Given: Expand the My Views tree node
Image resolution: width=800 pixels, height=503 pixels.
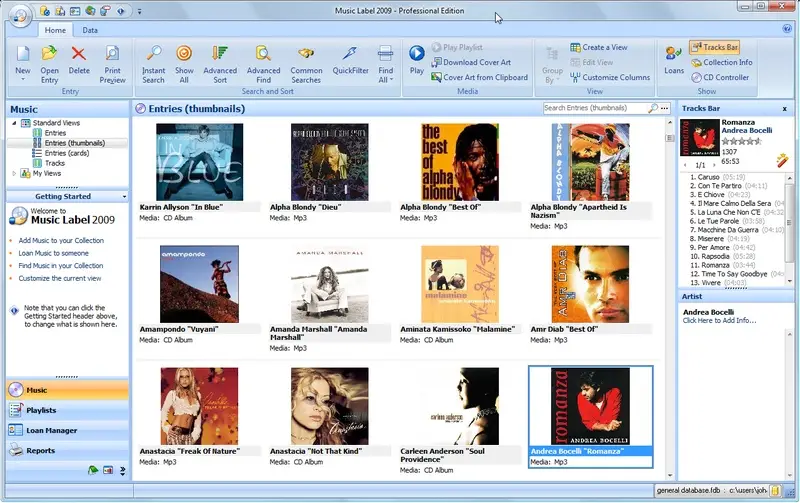Looking at the screenshot, I should coord(14,173).
